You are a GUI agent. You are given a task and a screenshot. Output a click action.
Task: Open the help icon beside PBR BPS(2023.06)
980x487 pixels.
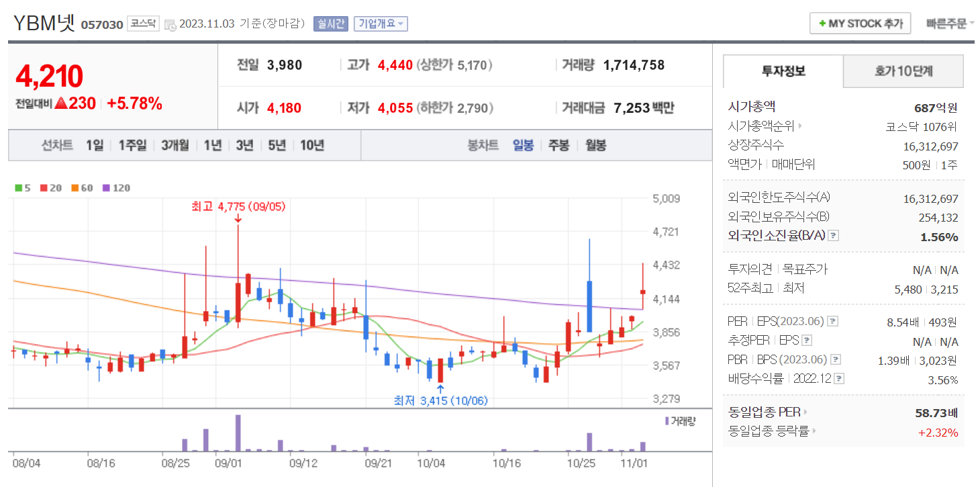click(836, 360)
